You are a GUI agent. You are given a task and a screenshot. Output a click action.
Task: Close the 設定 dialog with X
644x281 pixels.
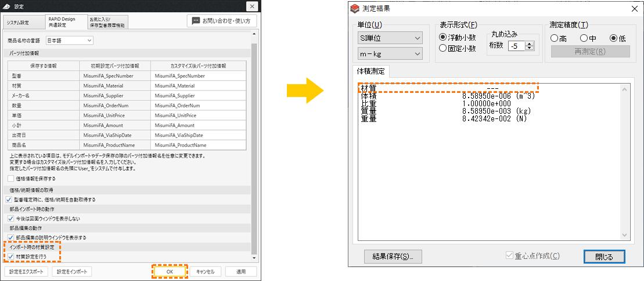click(251, 6)
